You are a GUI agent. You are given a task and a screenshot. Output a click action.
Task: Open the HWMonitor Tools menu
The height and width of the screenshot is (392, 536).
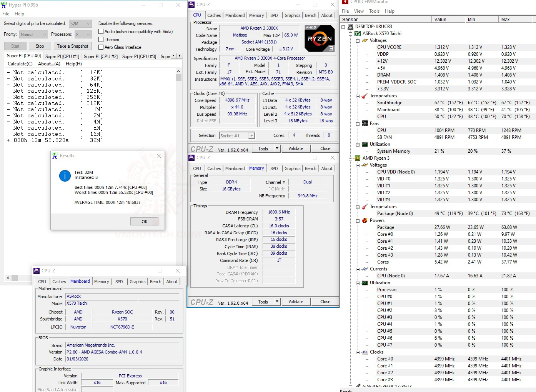(374, 11)
